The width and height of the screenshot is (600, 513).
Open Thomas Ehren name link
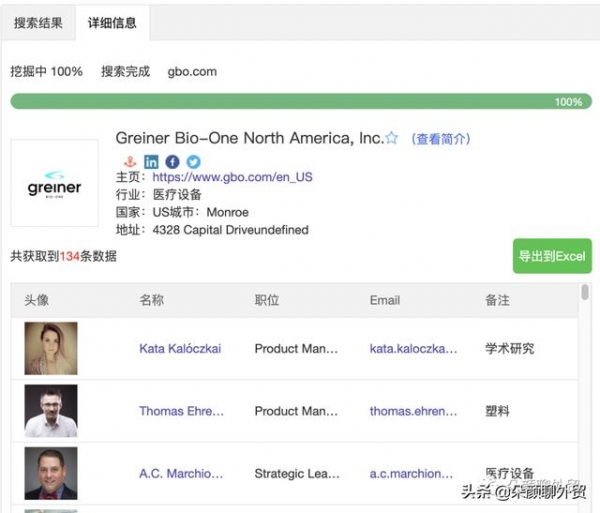click(181, 411)
